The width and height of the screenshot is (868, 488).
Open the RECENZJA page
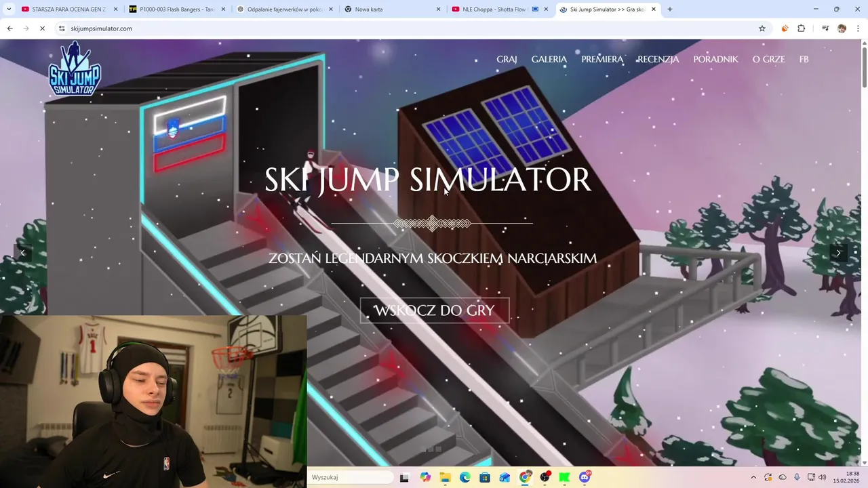point(658,60)
